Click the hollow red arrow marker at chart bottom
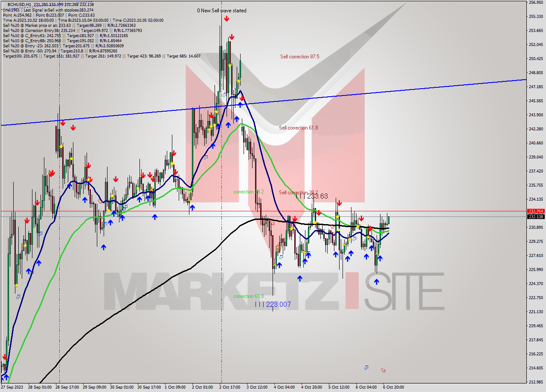The image size is (546, 392). click(383, 370)
